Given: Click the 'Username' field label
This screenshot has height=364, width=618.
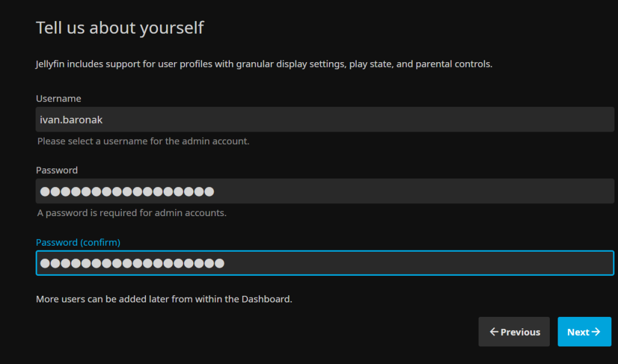Looking at the screenshot, I should [x=59, y=98].
